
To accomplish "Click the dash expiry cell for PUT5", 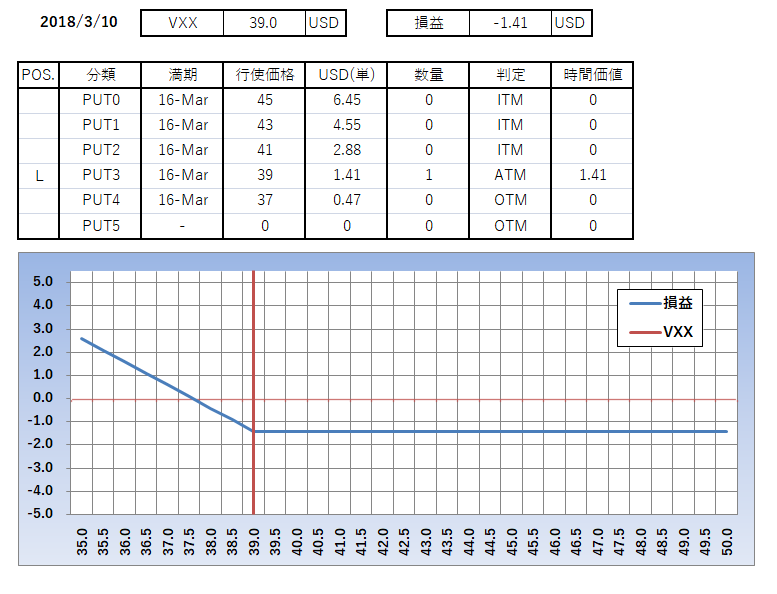I will click(x=182, y=226).
